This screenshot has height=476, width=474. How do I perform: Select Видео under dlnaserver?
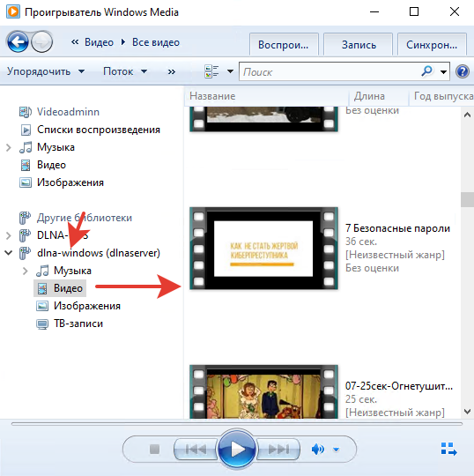[x=60, y=288]
